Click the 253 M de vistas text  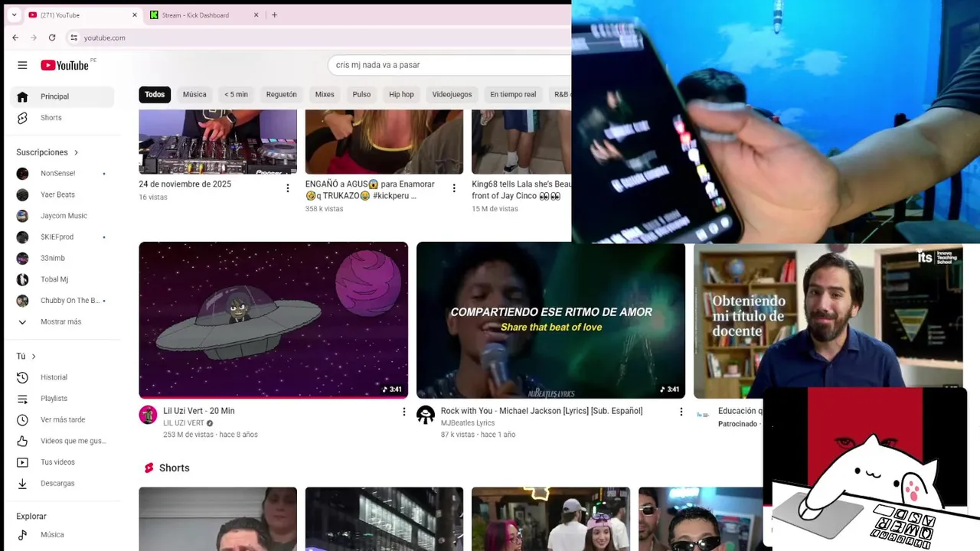point(188,435)
